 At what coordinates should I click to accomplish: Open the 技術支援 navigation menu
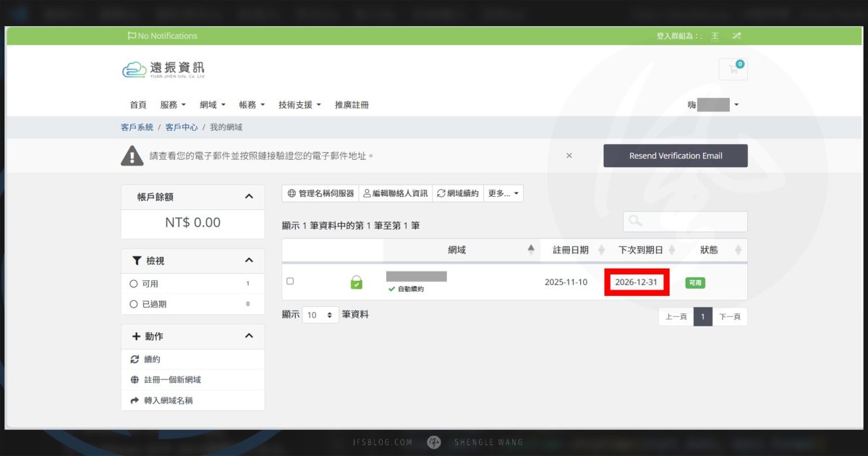coord(299,105)
